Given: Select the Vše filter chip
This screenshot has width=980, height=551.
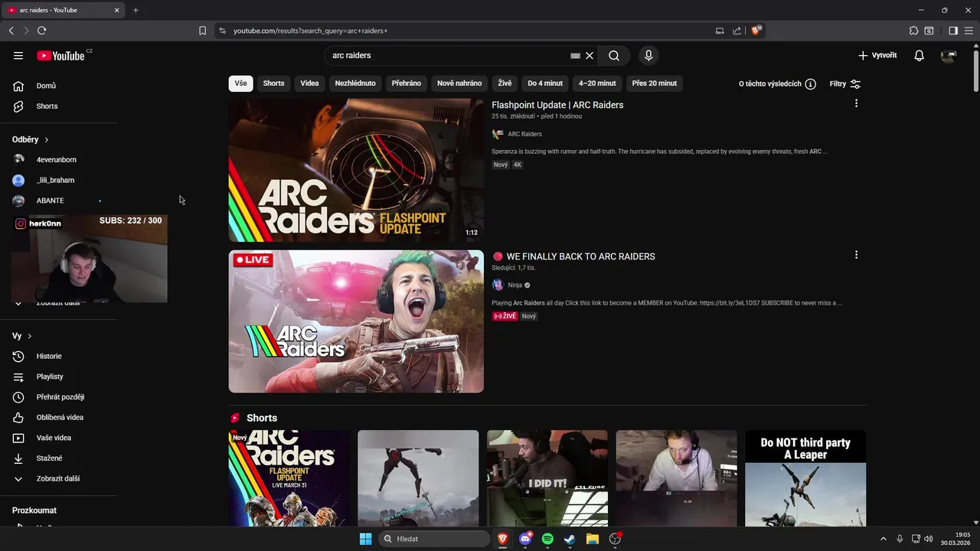Looking at the screenshot, I should click(240, 83).
